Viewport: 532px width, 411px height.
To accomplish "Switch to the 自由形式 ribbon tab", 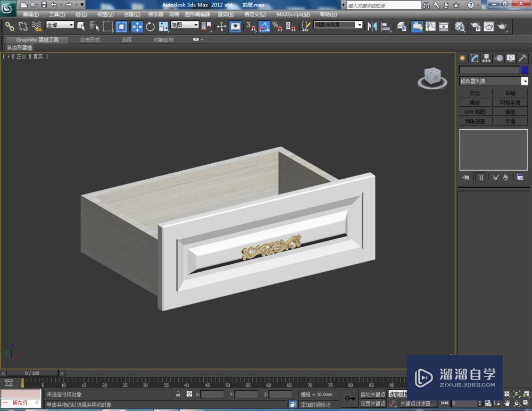I will coord(89,39).
